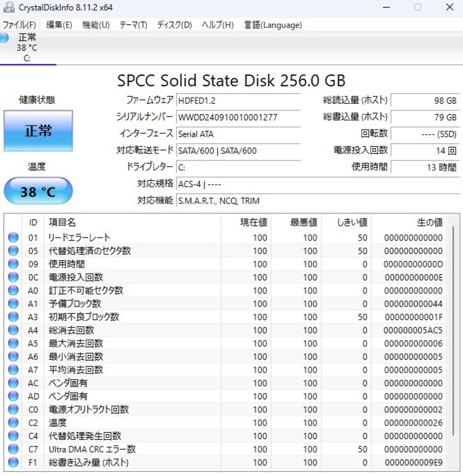Click total host reads value 98 GB

pos(425,100)
